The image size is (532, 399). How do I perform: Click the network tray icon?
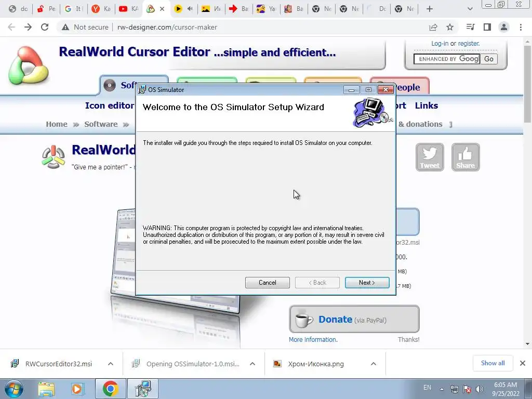[x=454, y=389]
